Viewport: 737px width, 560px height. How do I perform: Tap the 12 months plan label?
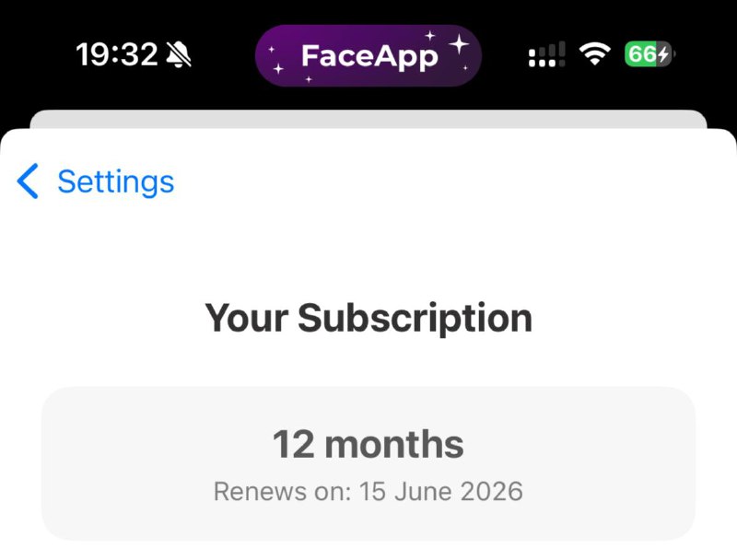click(x=368, y=444)
